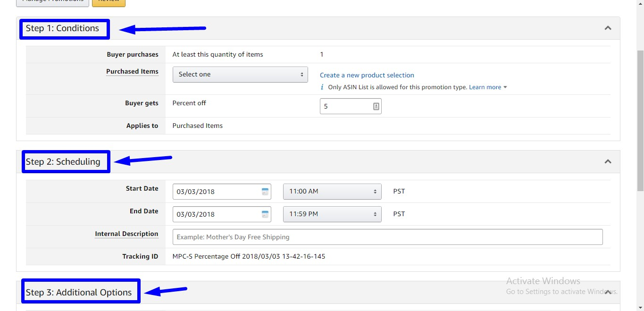Click the Learn more link
The width and height of the screenshot is (644, 311).
pos(485,87)
